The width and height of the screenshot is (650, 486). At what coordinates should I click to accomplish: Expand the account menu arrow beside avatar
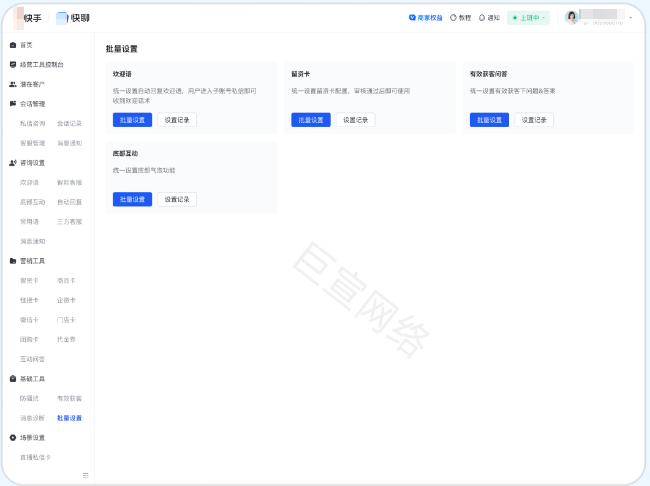point(631,18)
